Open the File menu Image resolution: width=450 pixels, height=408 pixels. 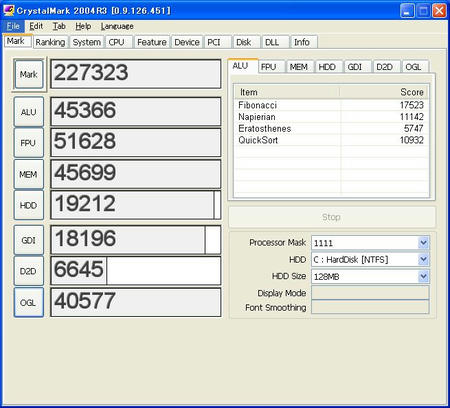point(13,26)
